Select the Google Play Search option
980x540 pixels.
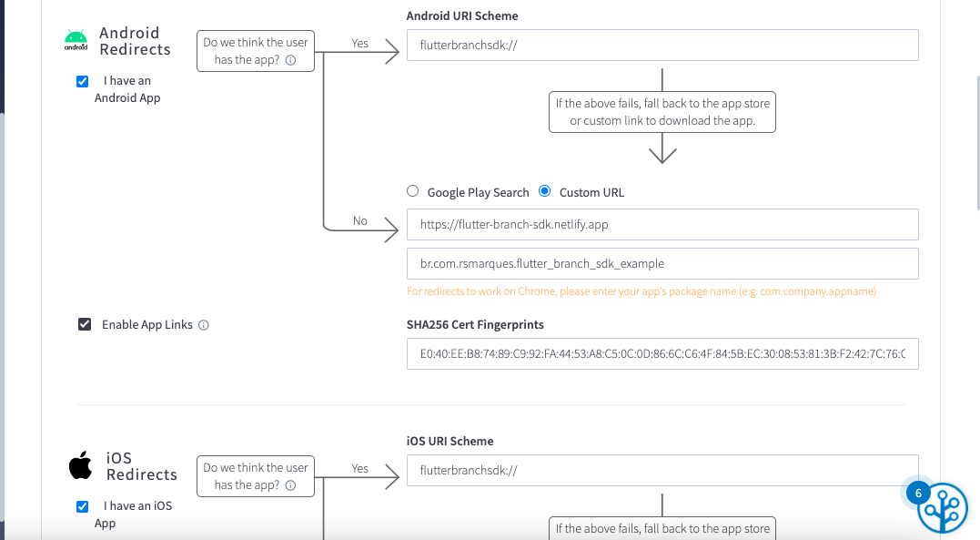(x=412, y=191)
